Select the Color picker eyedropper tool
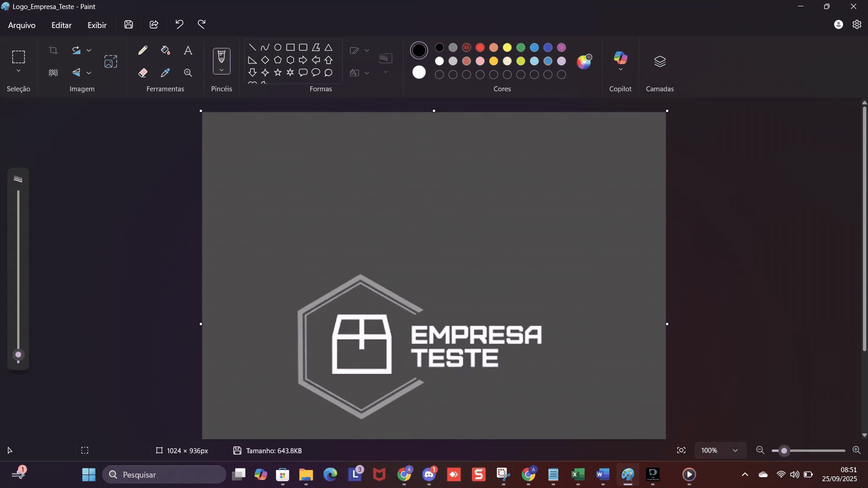868x488 pixels. [x=165, y=73]
